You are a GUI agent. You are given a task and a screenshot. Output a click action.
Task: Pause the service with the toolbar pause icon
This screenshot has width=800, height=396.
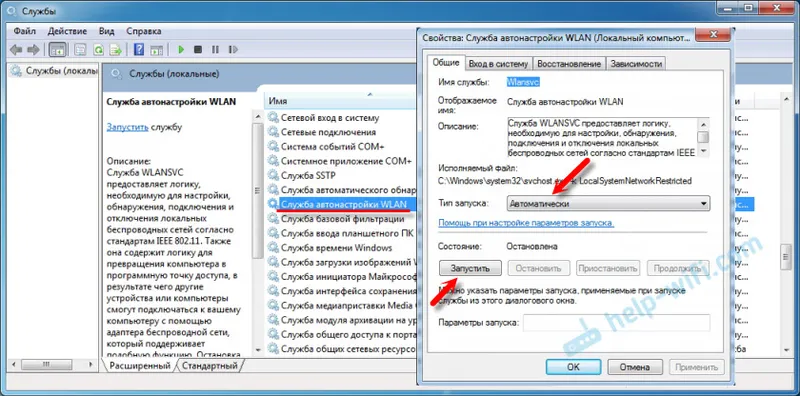[215, 50]
